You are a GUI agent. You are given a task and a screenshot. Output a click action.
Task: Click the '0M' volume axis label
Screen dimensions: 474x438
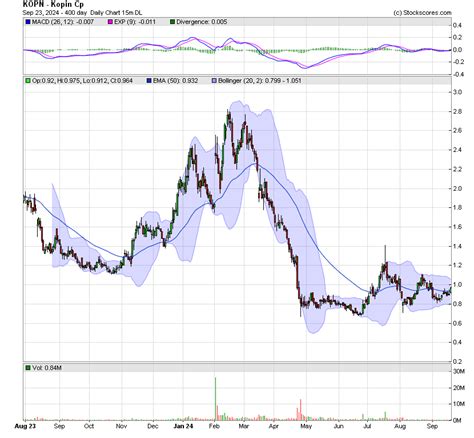457,420
